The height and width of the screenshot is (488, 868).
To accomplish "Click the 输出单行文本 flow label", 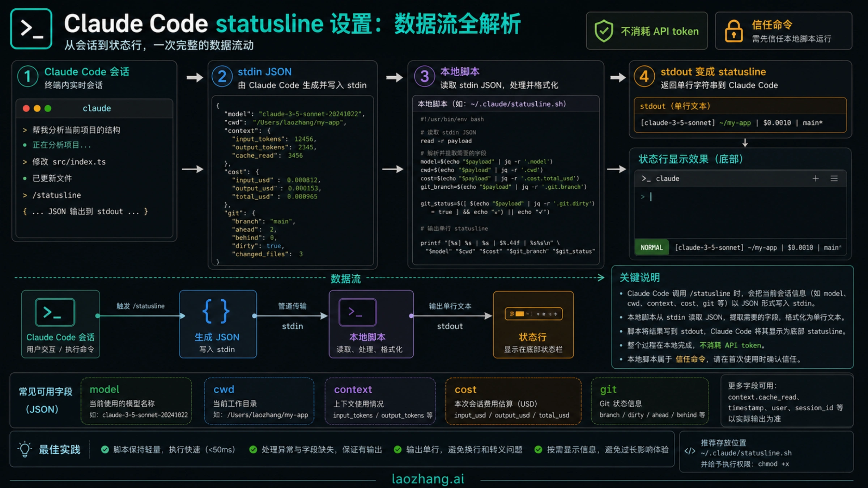I will [450, 306].
